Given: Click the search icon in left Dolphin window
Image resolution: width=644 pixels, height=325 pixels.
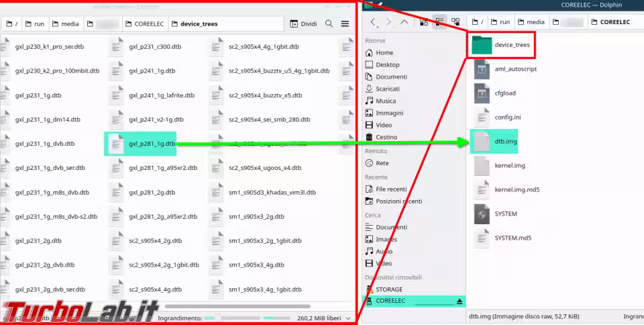Looking at the screenshot, I should 329,24.
